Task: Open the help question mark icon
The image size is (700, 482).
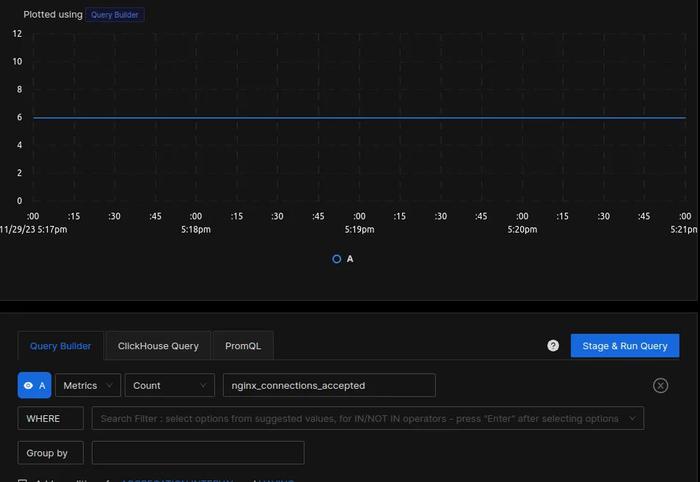Action: click(x=553, y=346)
